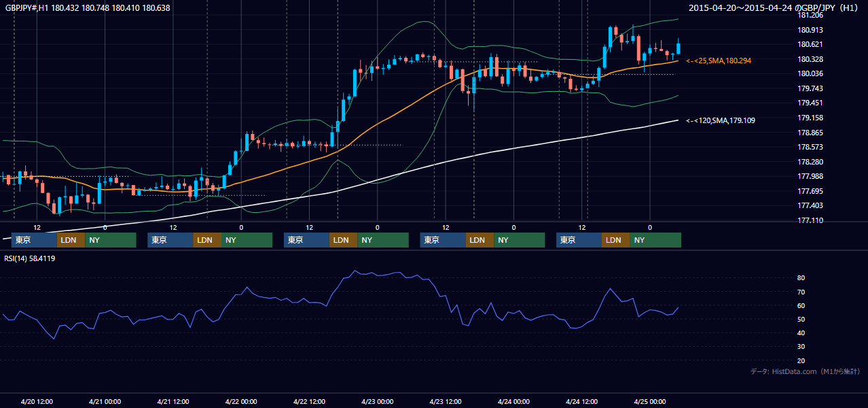Select the 4/25 00:00 date label
The height and width of the screenshot is (408, 868).
(650, 402)
